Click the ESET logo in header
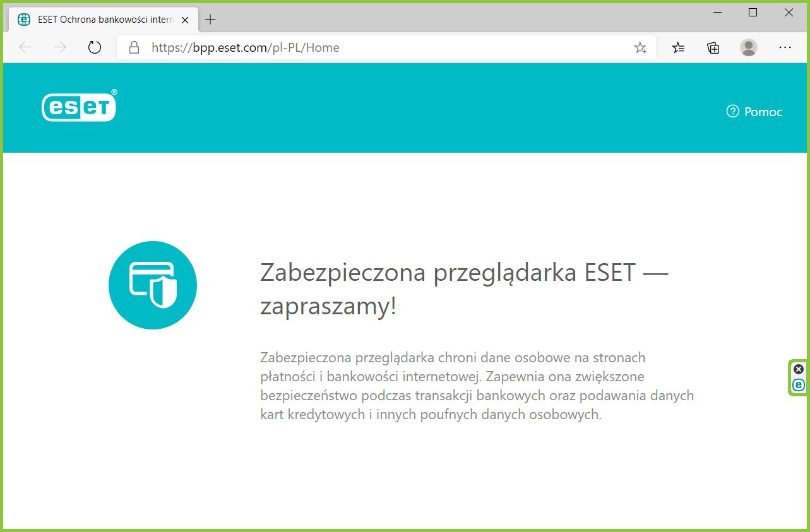Screen dimensions: 810x532 coord(80,105)
